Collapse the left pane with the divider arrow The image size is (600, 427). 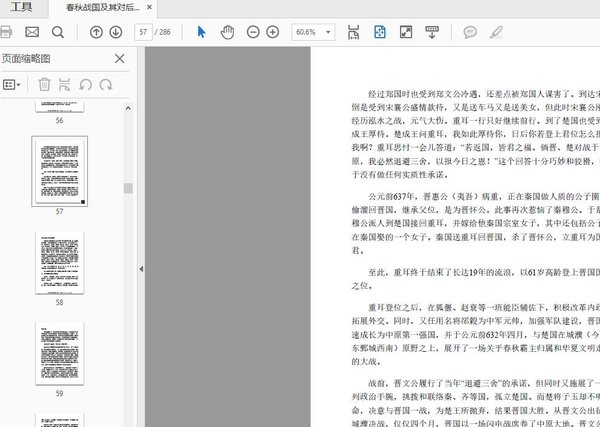point(140,269)
